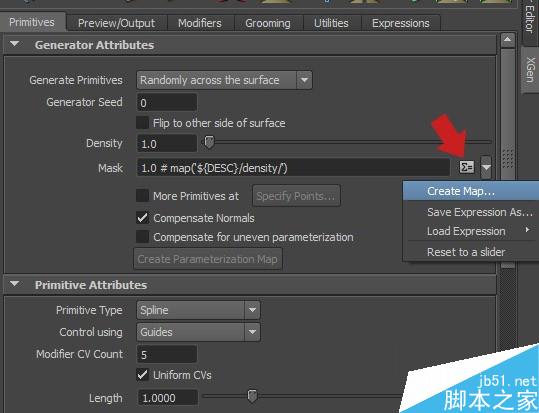Enable Flip to other side of surface
The image size is (539, 413).
[142, 123]
